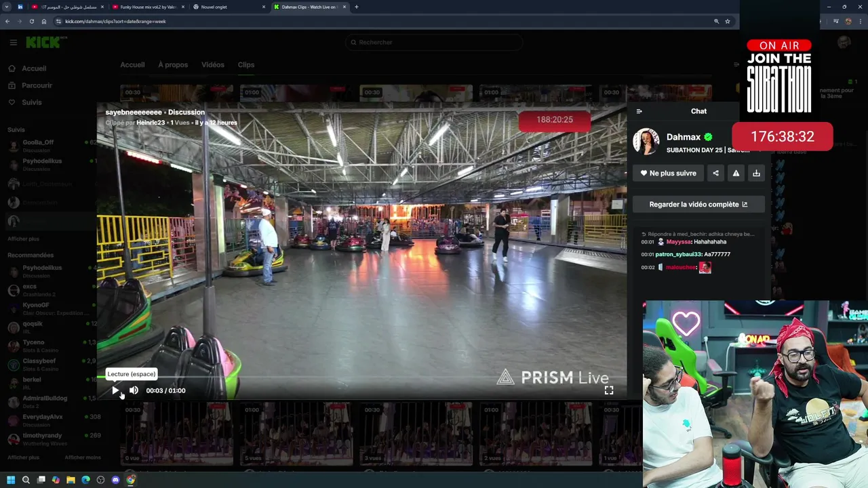Image resolution: width=868 pixels, height=488 pixels.
Task: Close the Funky House mix tab
Action: point(182,7)
